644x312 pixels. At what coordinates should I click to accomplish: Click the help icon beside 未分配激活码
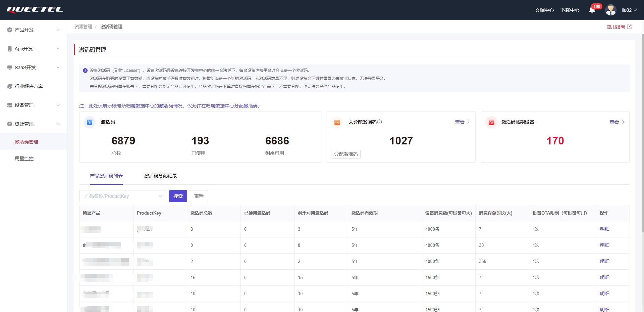coord(380,122)
